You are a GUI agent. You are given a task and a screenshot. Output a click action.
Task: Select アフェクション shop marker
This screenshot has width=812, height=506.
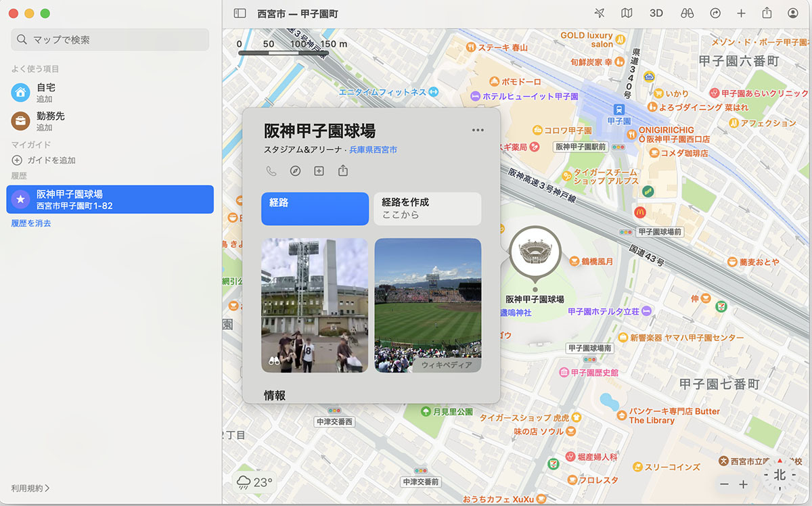click(733, 123)
